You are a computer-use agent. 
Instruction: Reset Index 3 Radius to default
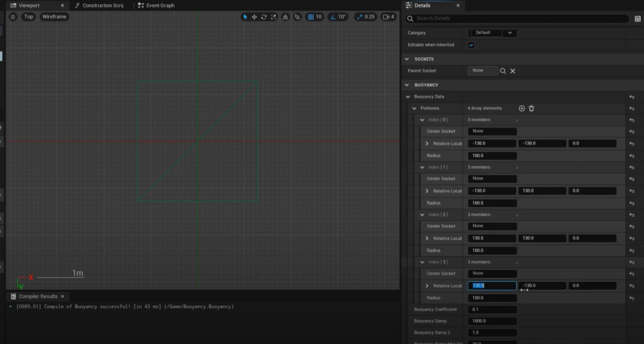click(631, 298)
